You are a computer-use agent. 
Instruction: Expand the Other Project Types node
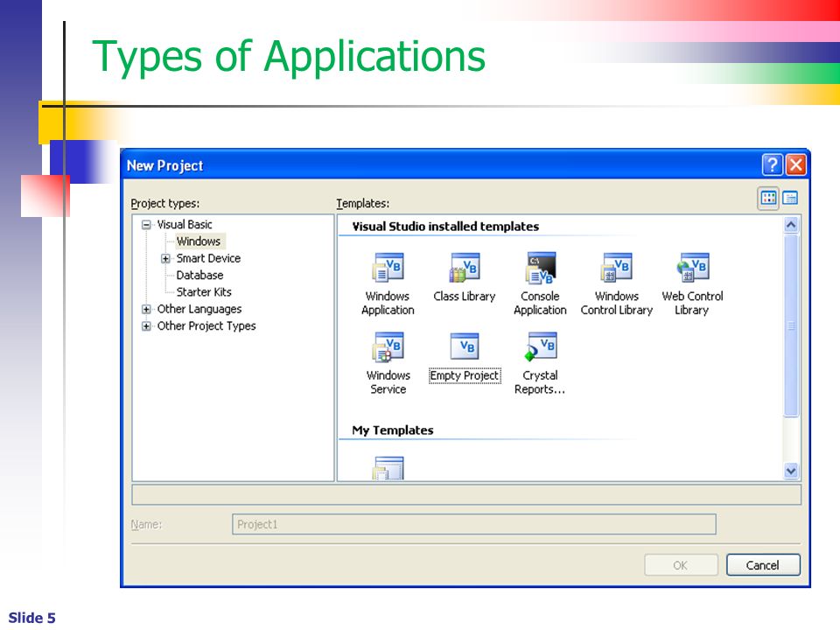(x=146, y=325)
